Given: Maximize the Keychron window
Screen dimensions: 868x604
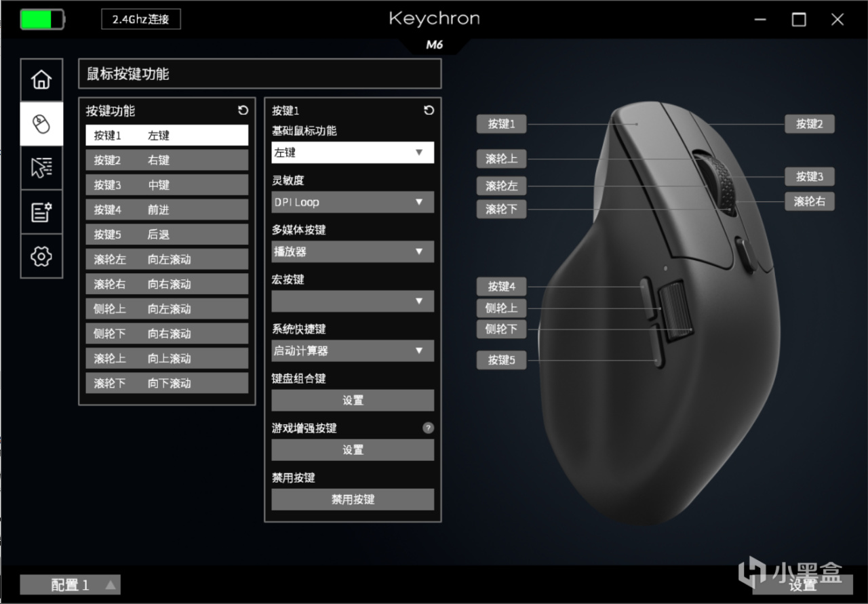Looking at the screenshot, I should point(800,19).
